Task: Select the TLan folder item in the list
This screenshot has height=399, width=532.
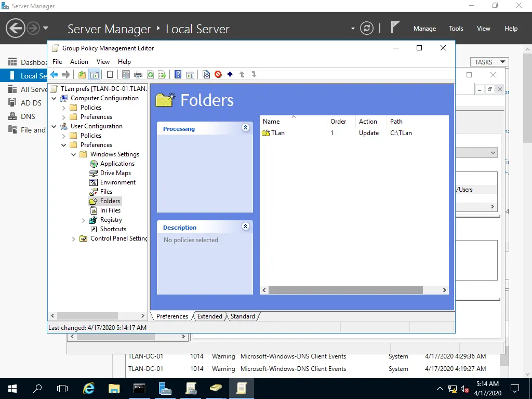Action: (x=277, y=133)
